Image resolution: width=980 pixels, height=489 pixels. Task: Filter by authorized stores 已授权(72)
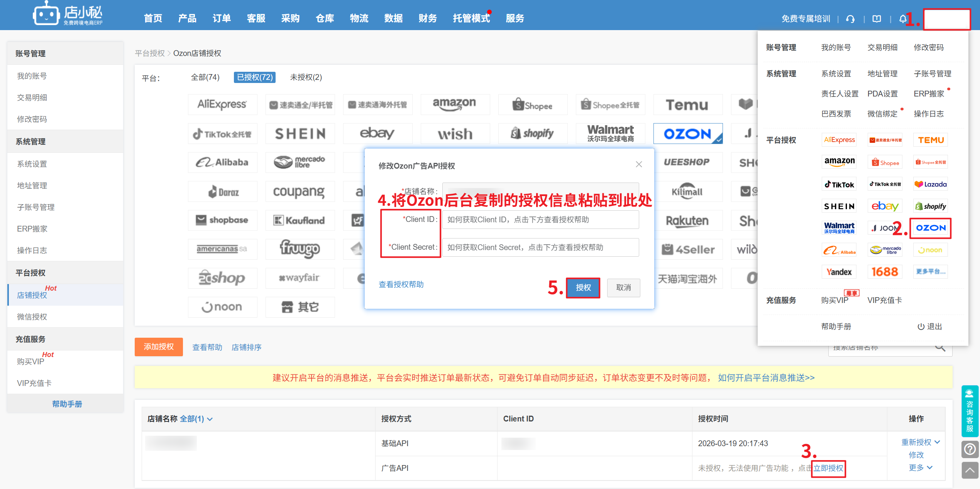point(255,77)
